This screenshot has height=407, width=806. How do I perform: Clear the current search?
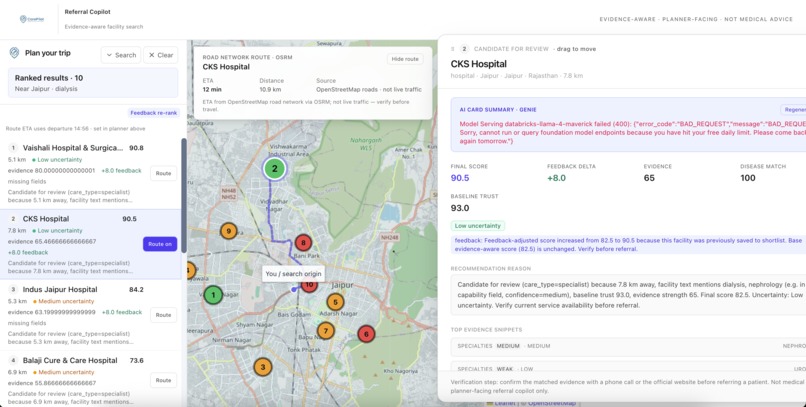click(x=161, y=55)
